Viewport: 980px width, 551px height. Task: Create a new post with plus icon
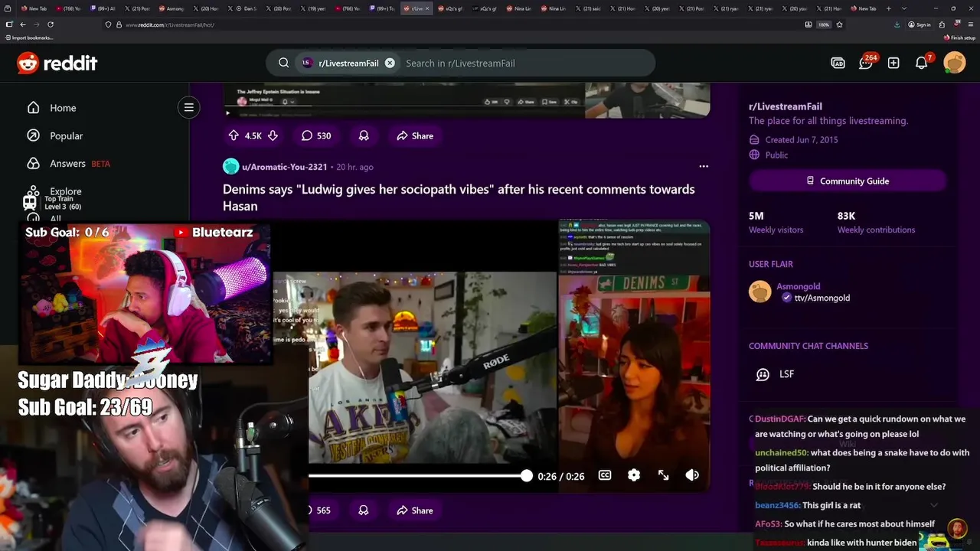893,63
